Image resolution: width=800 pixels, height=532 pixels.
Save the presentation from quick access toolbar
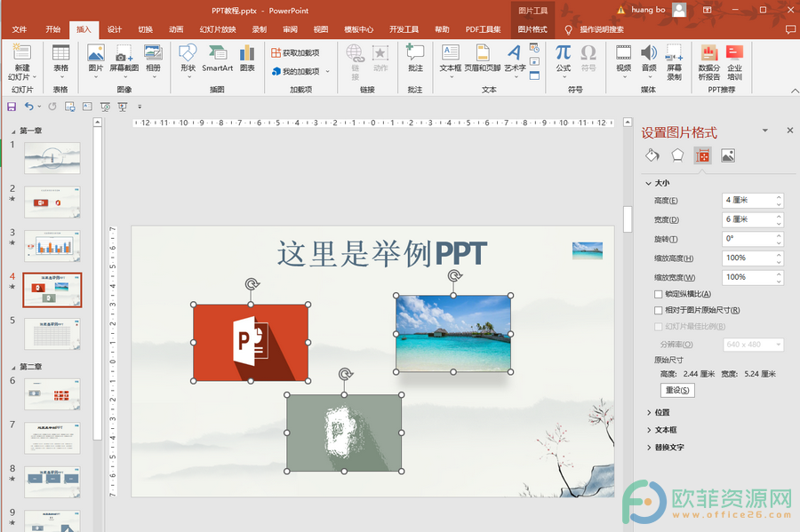[12, 107]
